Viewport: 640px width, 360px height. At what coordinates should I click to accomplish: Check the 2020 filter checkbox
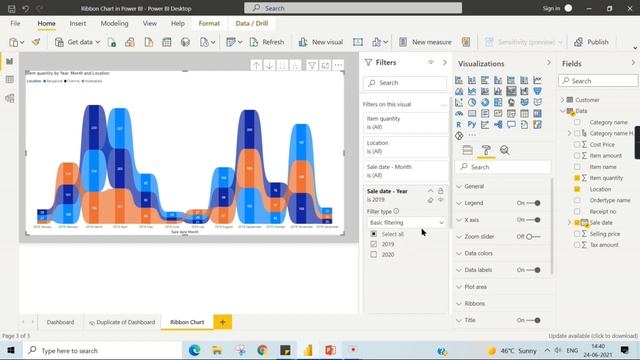click(x=373, y=254)
